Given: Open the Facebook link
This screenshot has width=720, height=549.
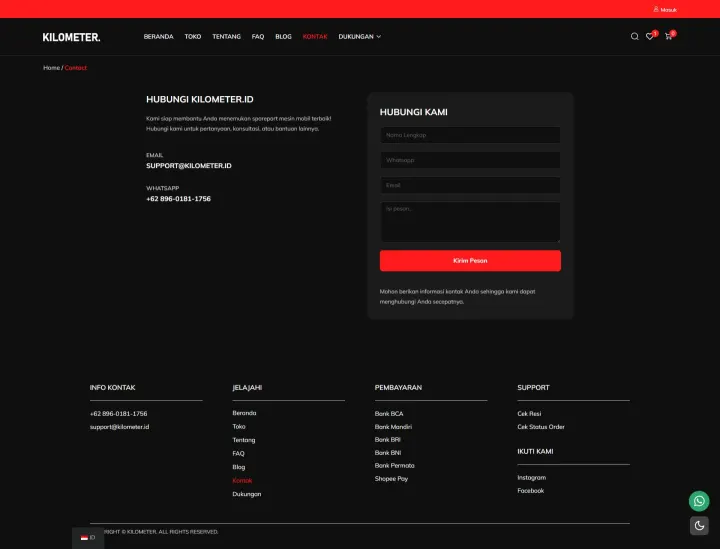Looking at the screenshot, I should (530, 491).
